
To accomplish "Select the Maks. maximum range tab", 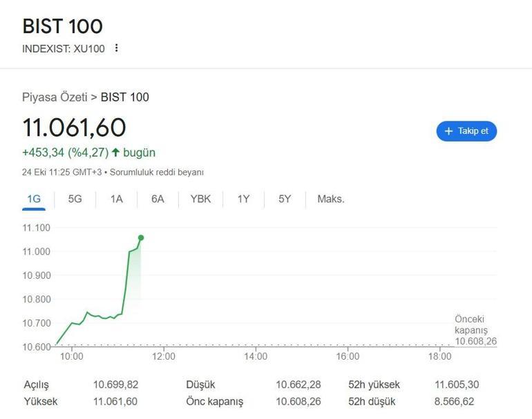I will click(330, 199).
